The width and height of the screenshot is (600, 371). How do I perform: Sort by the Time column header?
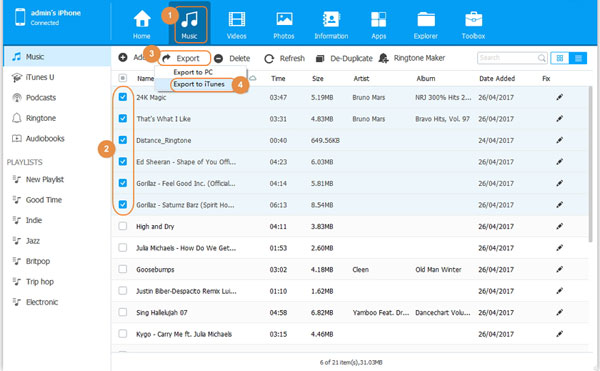click(278, 78)
